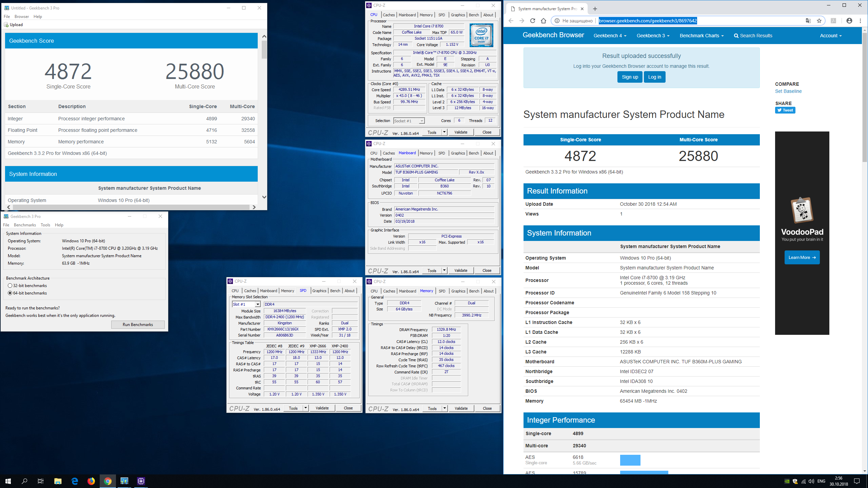Open Account dropdown in Geekbench Browser
Screen dimensions: 868x488
click(831, 36)
